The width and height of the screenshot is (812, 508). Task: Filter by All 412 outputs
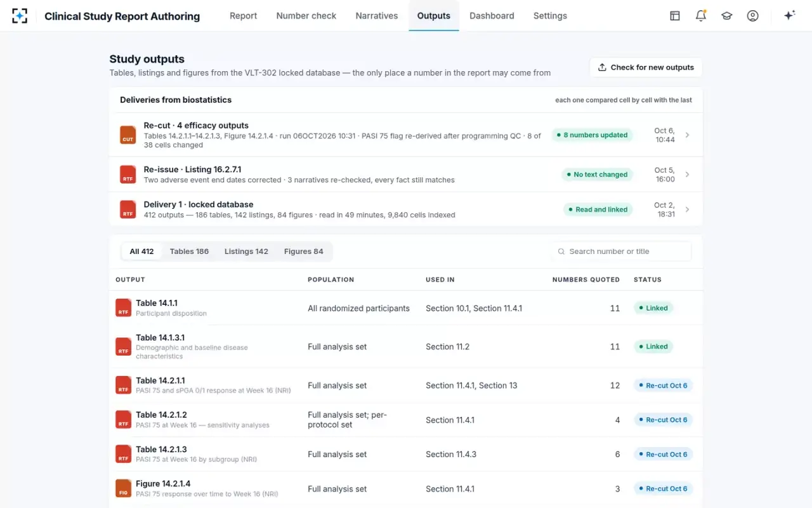pos(141,251)
